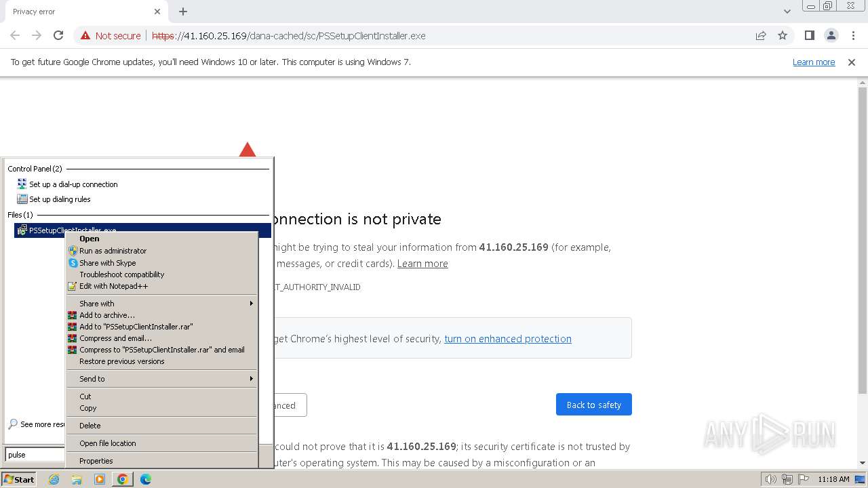Bookmark this page with the star icon
The image size is (868, 488).
(x=783, y=35)
